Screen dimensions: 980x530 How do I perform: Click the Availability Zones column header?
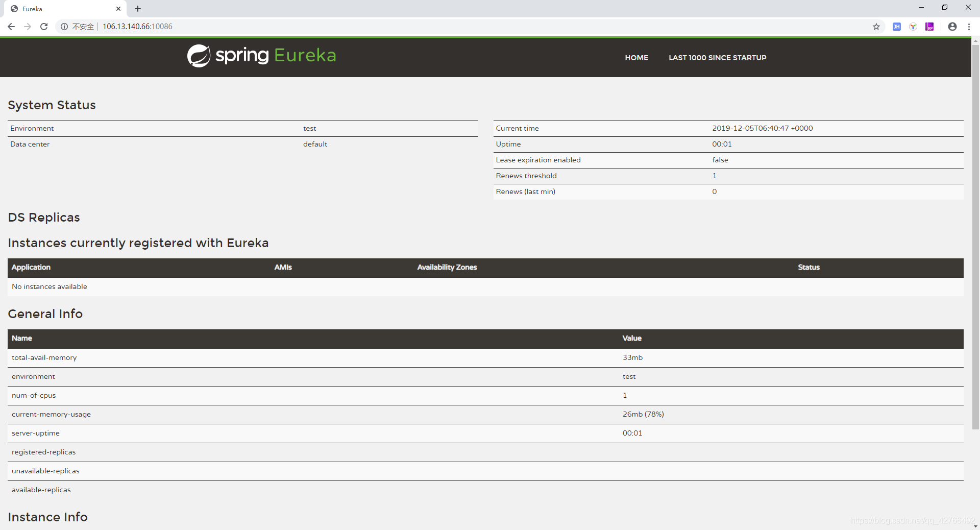(x=447, y=267)
